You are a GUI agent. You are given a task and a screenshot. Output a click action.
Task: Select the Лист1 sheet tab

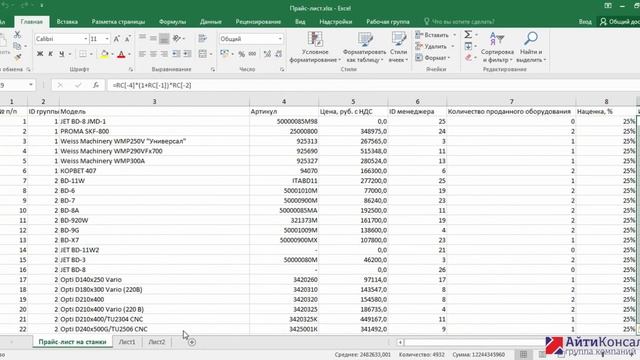(127, 342)
